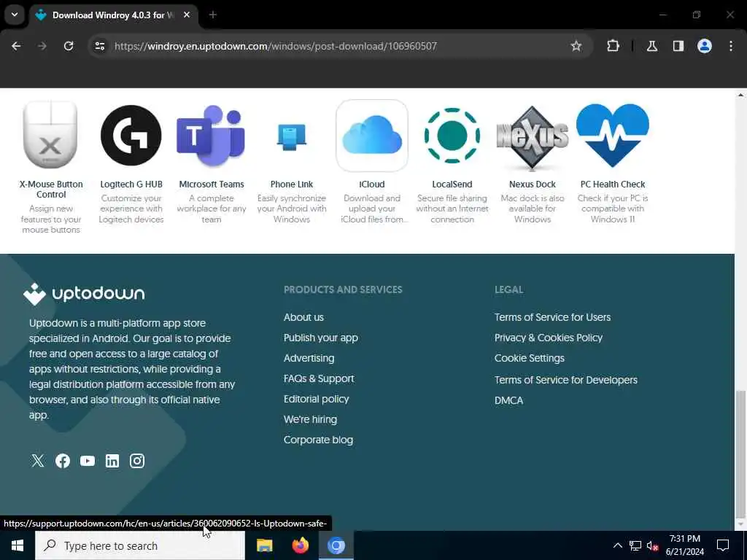Image resolution: width=747 pixels, height=560 pixels.
Task: Open the About us link
Action: [303, 317]
